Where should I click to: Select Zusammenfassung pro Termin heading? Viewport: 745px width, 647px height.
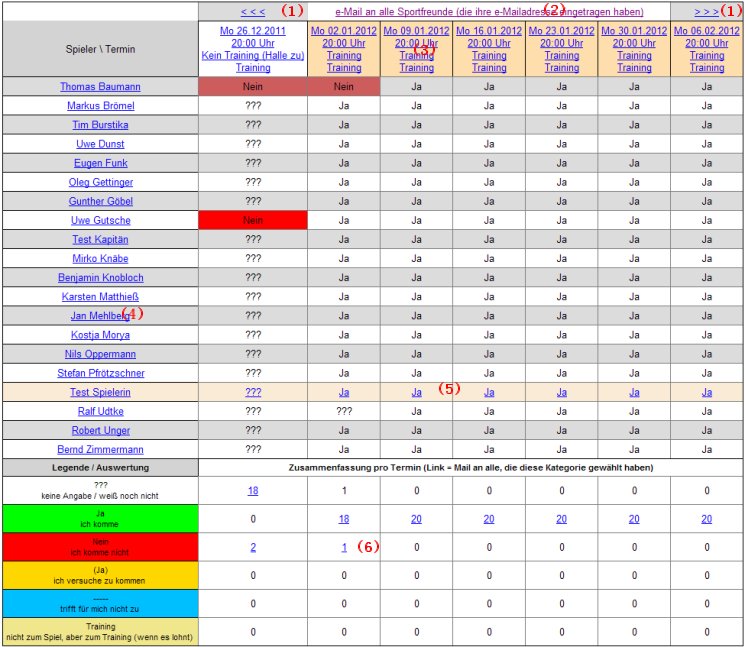(x=471, y=467)
